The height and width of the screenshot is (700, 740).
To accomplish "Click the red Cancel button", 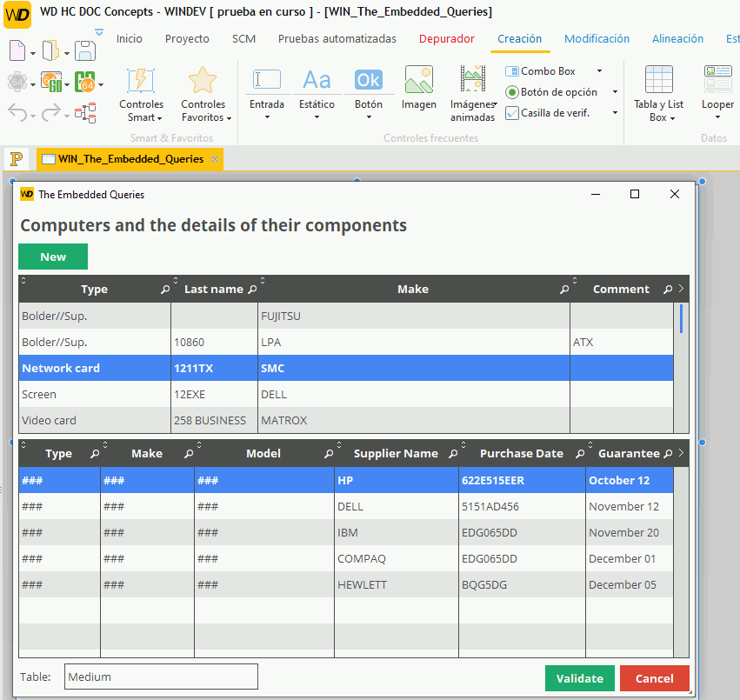I will (655, 678).
